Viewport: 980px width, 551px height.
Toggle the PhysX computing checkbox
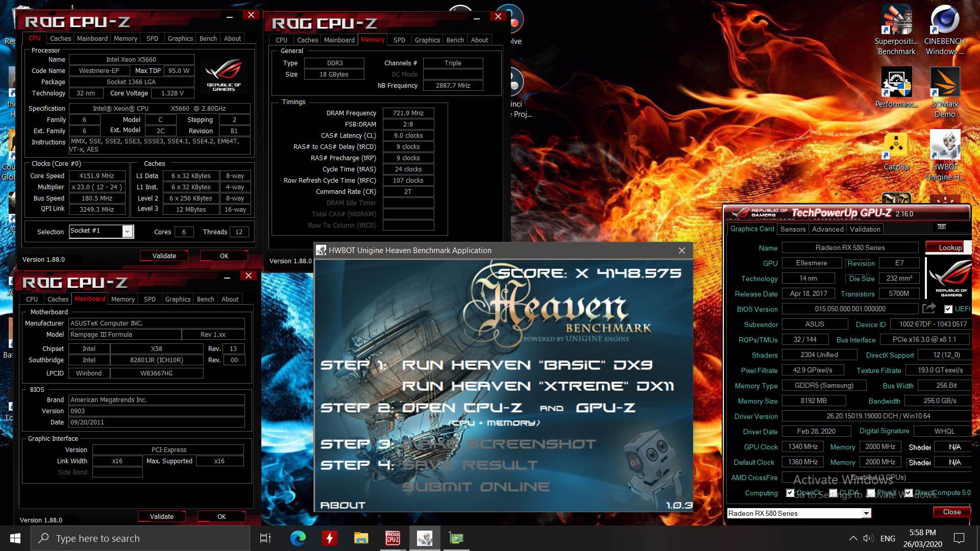pyautogui.click(x=871, y=492)
